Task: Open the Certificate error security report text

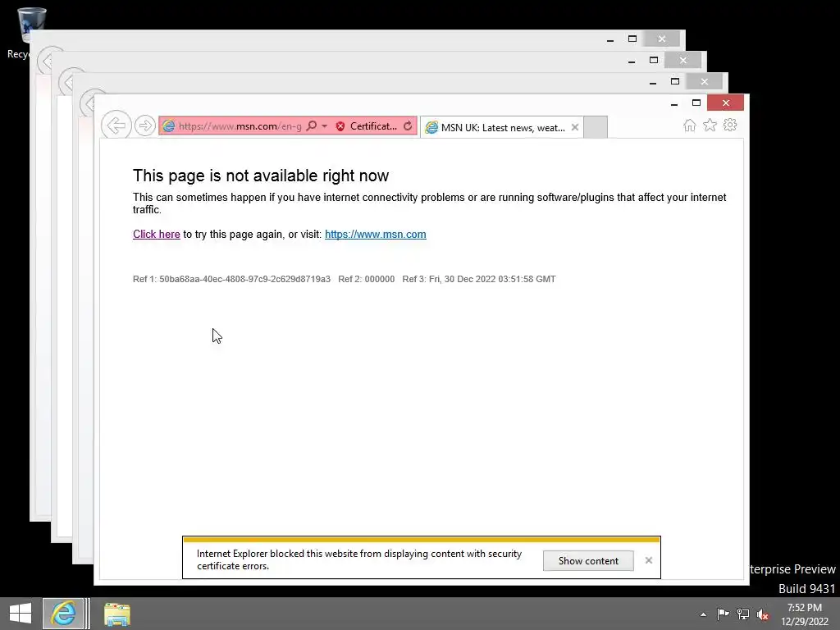Action: [x=373, y=126]
